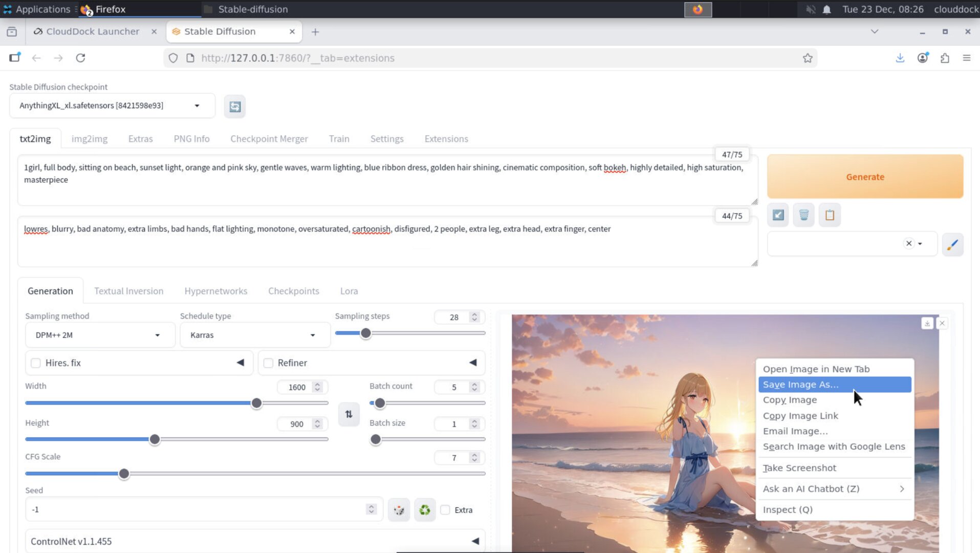Screen dimensions: 980x553
Task: Enable the Refiner checkbox
Action: pos(268,363)
